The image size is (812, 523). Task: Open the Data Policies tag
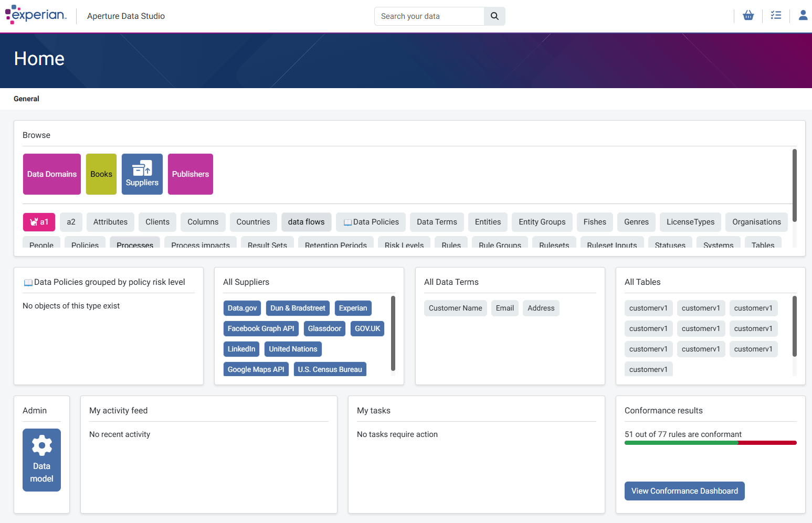coord(371,222)
